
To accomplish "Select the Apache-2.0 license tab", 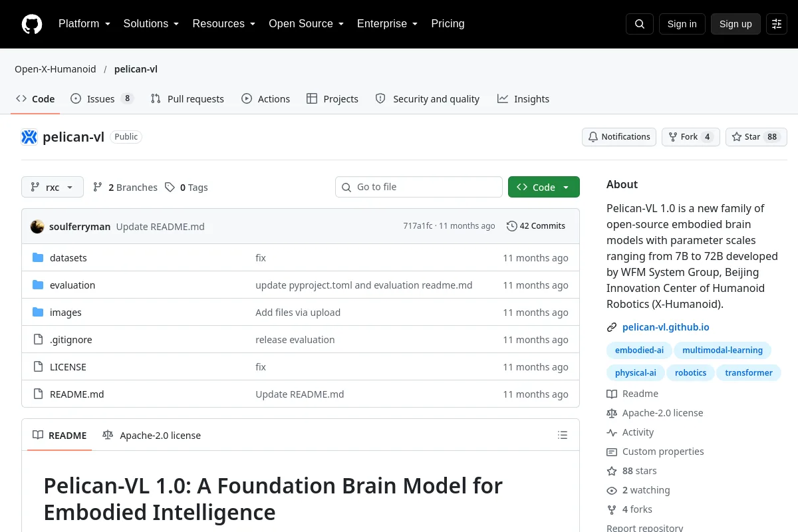I will click(152, 436).
